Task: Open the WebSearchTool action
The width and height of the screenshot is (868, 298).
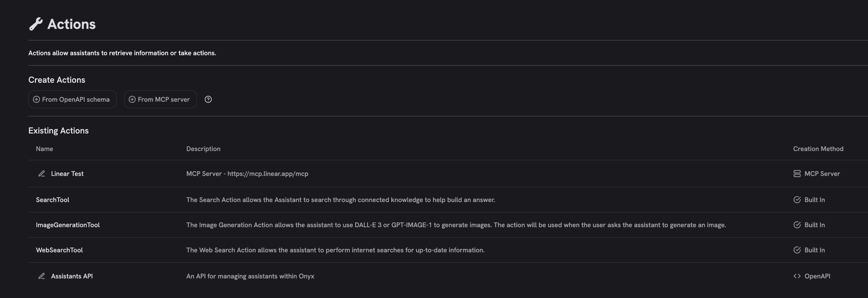Action: [x=59, y=250]
